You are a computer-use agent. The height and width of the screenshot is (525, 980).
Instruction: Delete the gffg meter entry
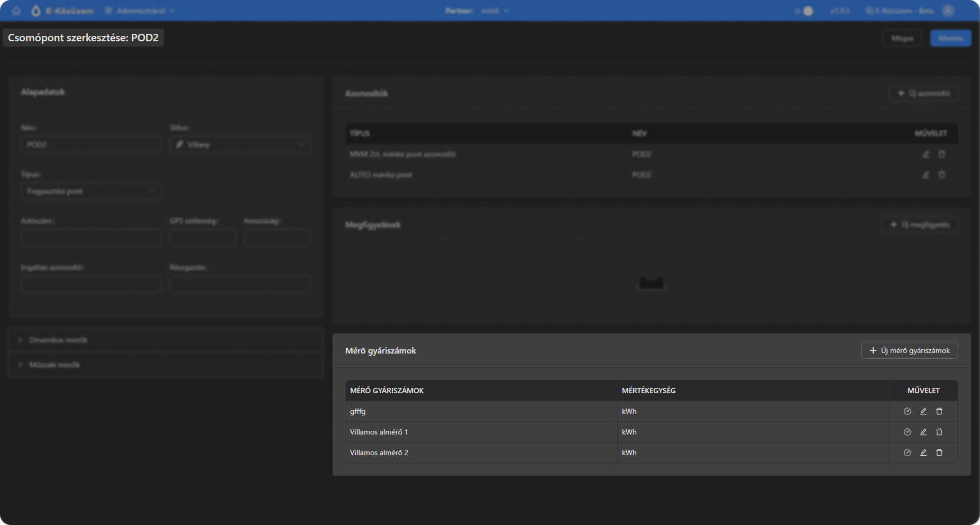(939, 411)
